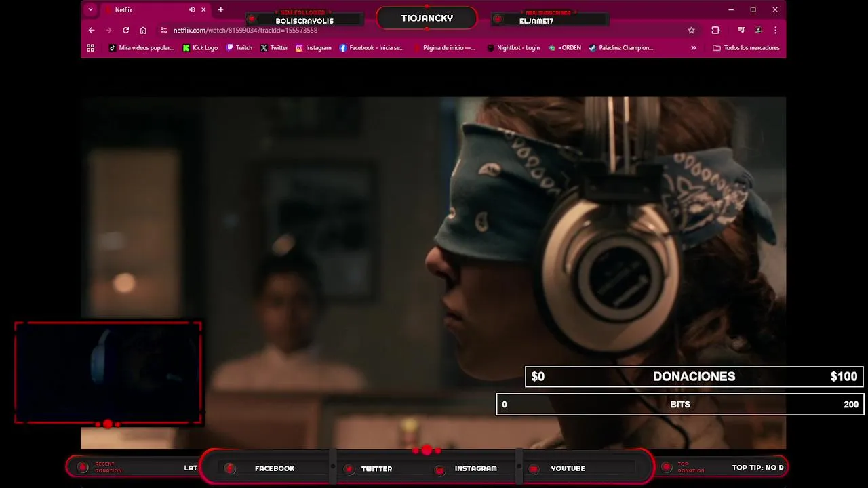Screen dimensions: 868x488
Task: Open 'Facebook - Inicia se...' bookmark
Action: pos(372,47)
